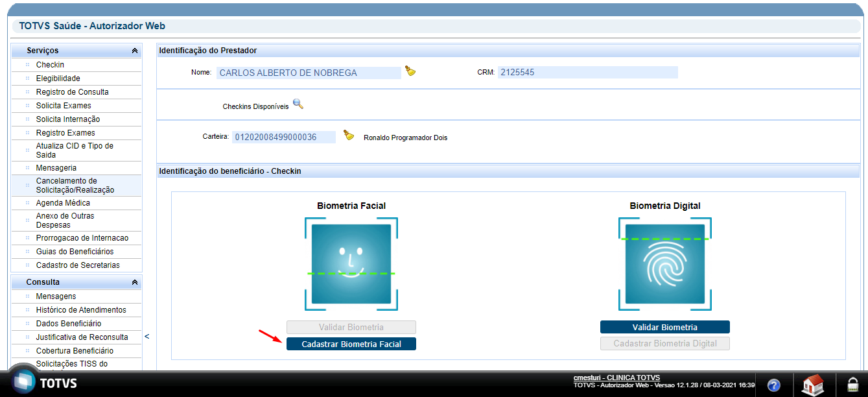Open Guias do Beneficiários
The height and width of the screenshot is (397, 868).
[76, 252]
